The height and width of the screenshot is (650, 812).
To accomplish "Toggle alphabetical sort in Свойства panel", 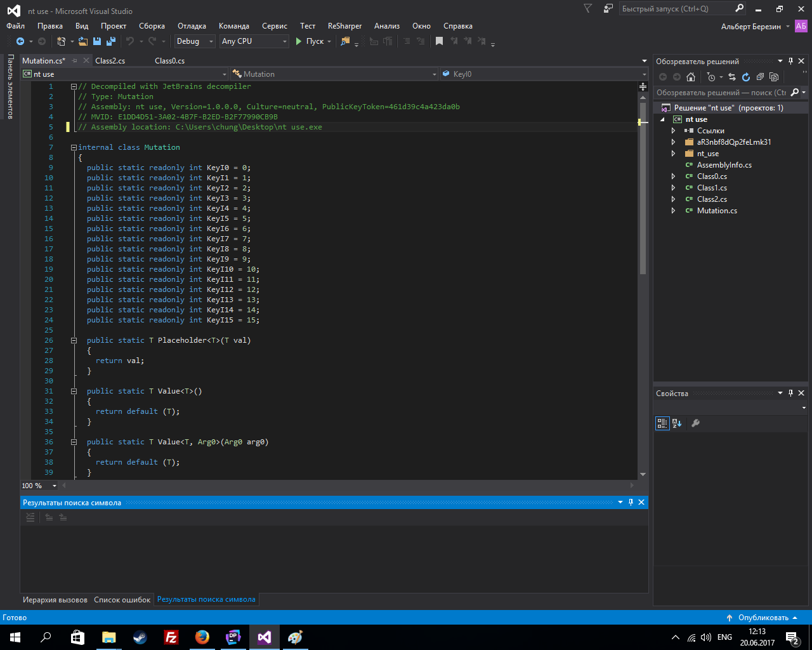I will coord(677,423).
